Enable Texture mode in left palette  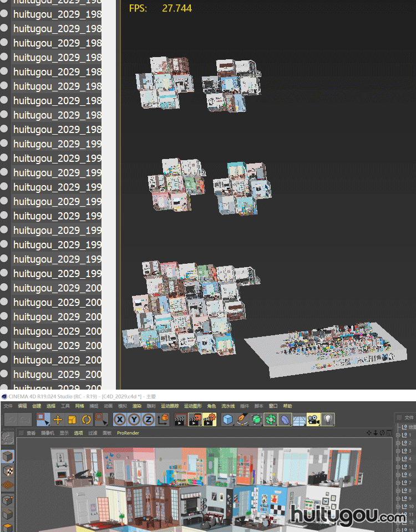8,470
